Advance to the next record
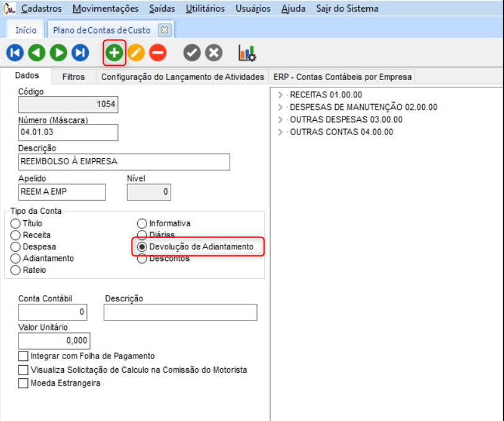504x421 pixels. click(58, 53)
